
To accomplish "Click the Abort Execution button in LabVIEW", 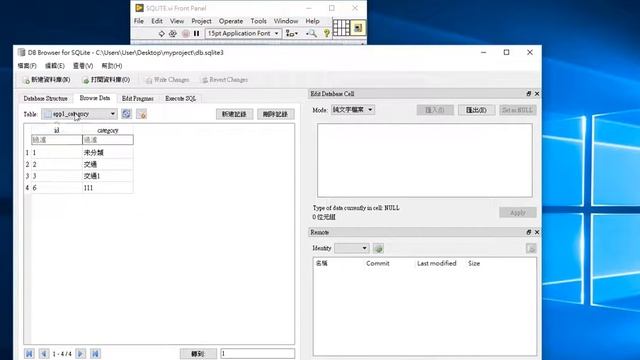I will point(186,33).
